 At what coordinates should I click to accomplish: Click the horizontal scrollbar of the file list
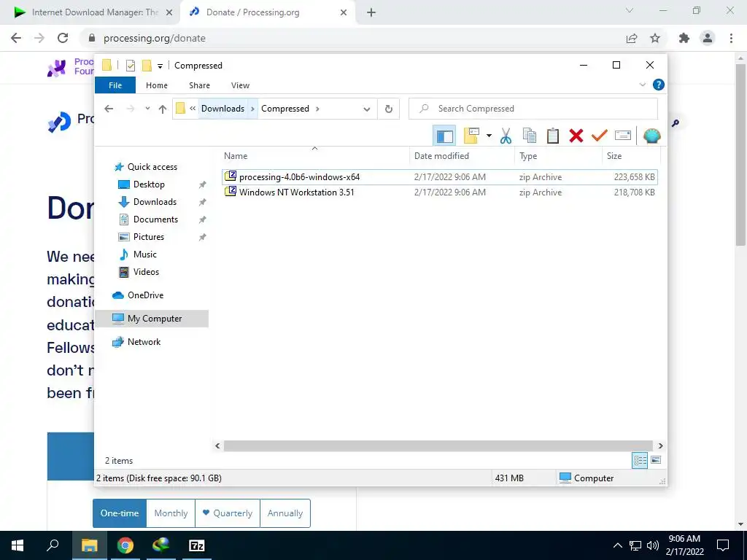pos(438,446)
